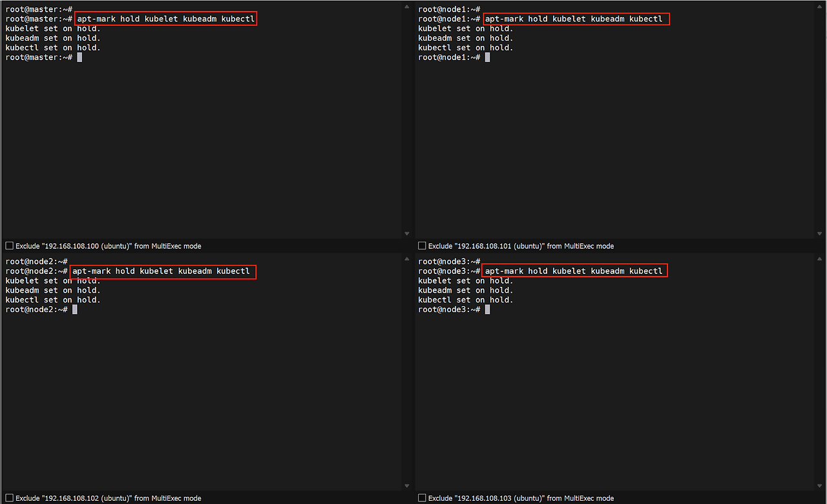827x504 pixels.
Task: Click highlighted apt-mark command in node3 terminal
Action: (574, 271)
